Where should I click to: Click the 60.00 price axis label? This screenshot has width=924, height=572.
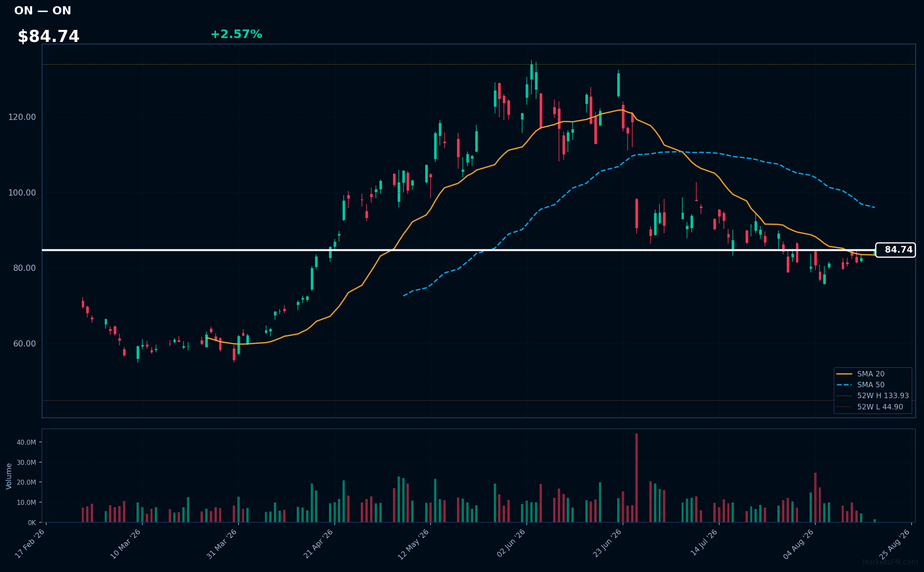(24, 344)
